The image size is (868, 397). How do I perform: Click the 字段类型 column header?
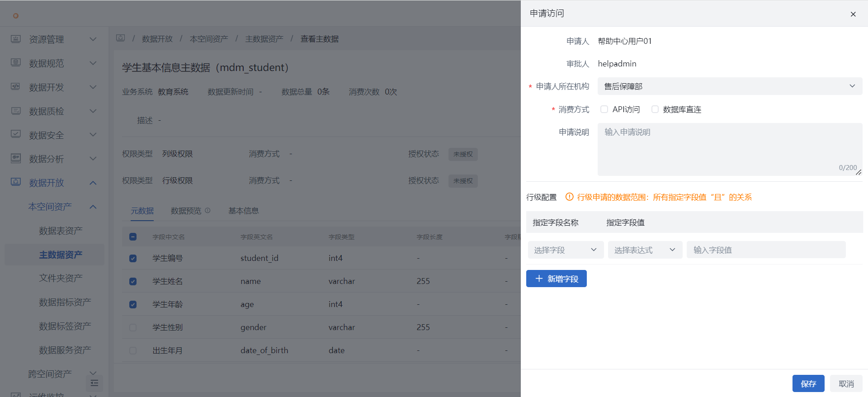pyautogui.click(x=341, y=237)
